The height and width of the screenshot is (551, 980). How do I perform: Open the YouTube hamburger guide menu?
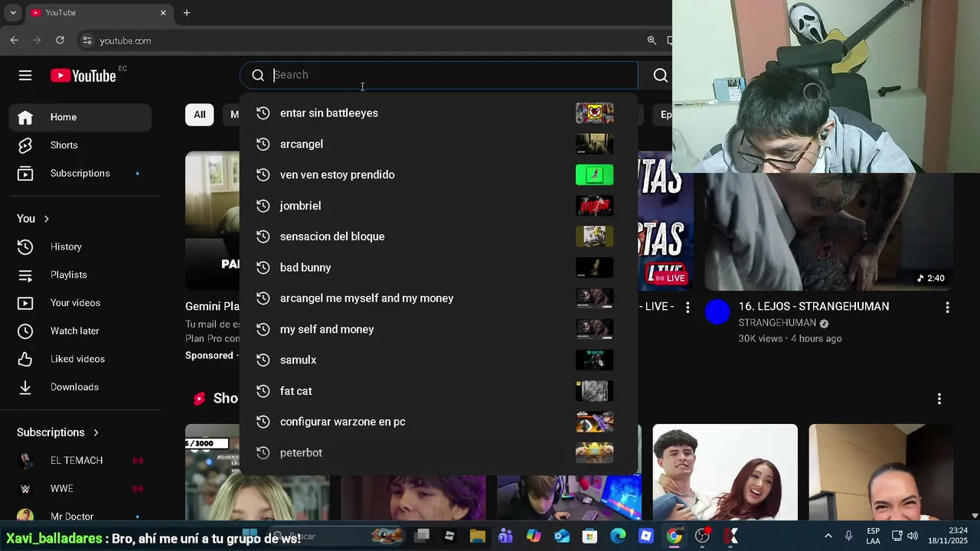pos(25,75)
